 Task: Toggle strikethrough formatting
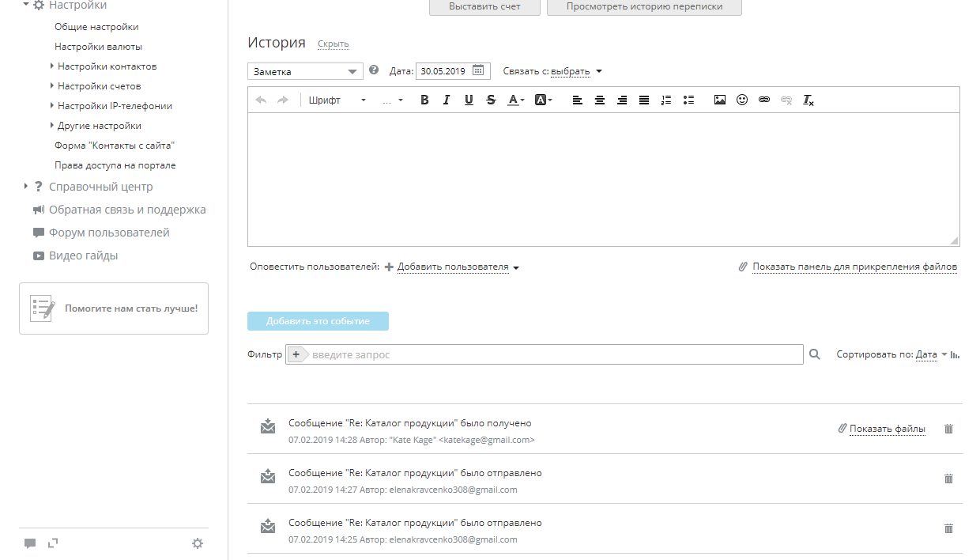(x=491, y=100)
